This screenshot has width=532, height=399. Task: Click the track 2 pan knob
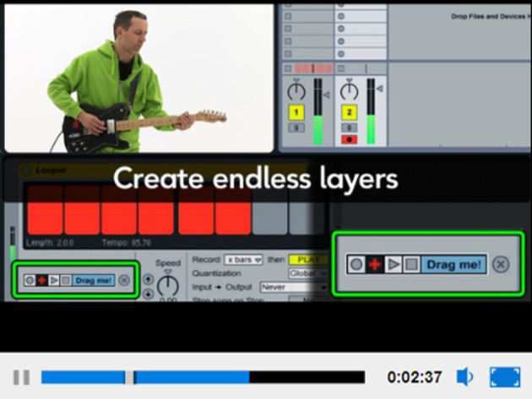349,91
